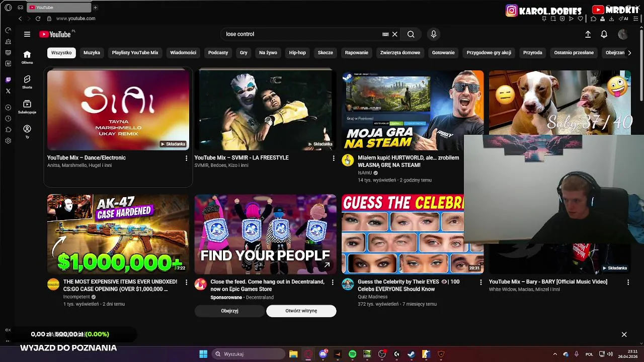Screen dimensions: 644x362
Task: Open more options for Decentraland ad
Action: (332, 283)
